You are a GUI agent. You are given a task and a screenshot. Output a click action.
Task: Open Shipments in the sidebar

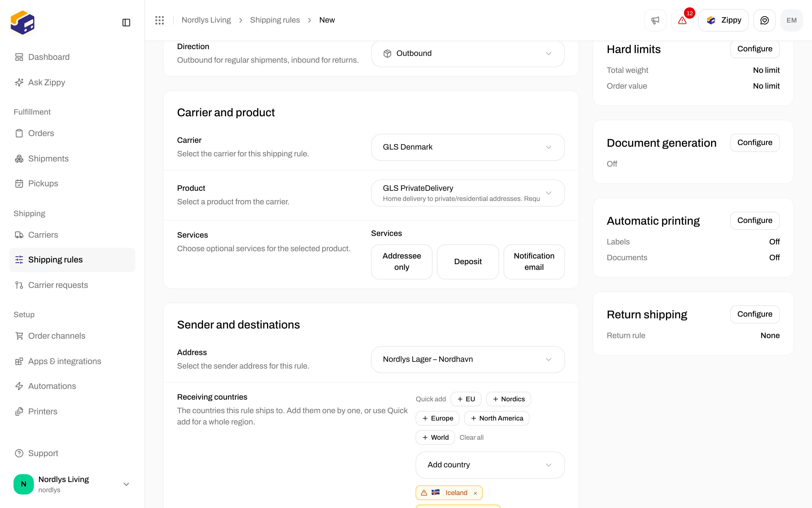pyautogui.click(x=72, y=159)
